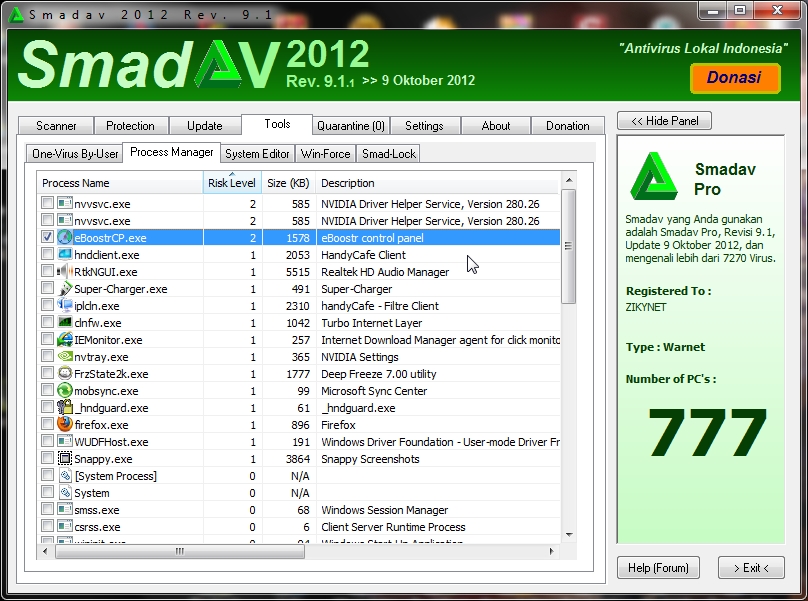Click the Smadav title bar logo icon
The width and height of the screenshot is (808, 601).
click(x=16, y=14)
